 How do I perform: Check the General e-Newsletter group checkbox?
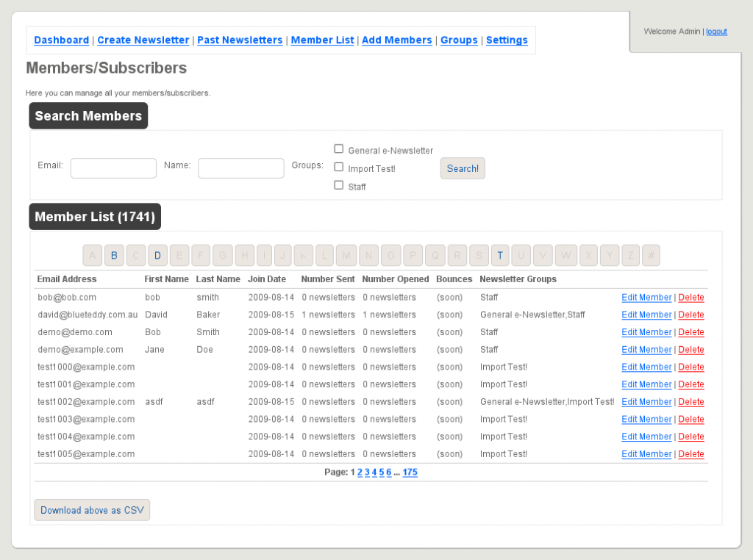[x=338, y=148]
